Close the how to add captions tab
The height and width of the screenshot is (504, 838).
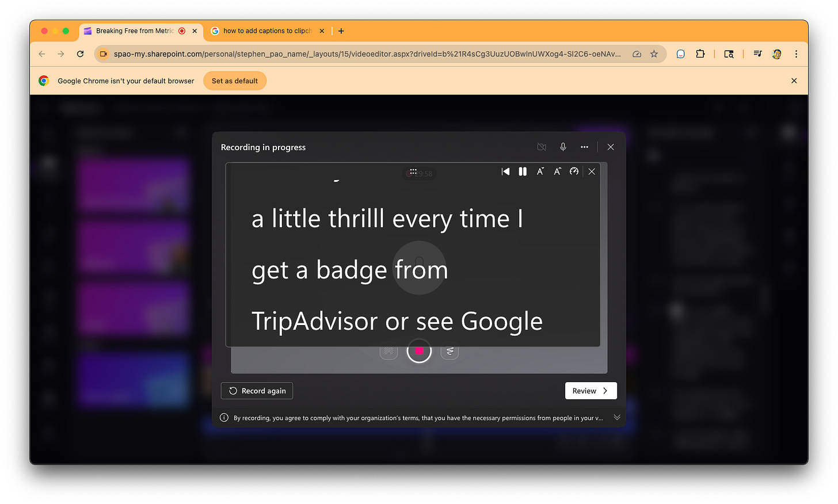322,31
